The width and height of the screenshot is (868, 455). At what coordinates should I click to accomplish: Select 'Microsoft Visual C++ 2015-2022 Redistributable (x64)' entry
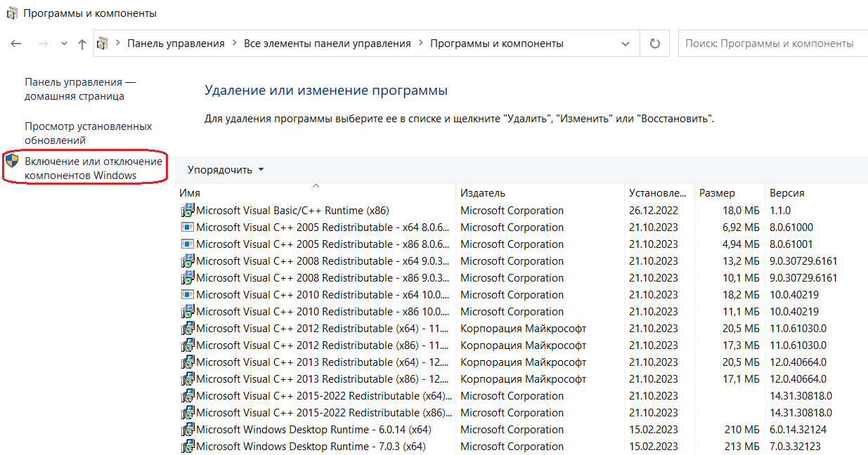(325, 396)
